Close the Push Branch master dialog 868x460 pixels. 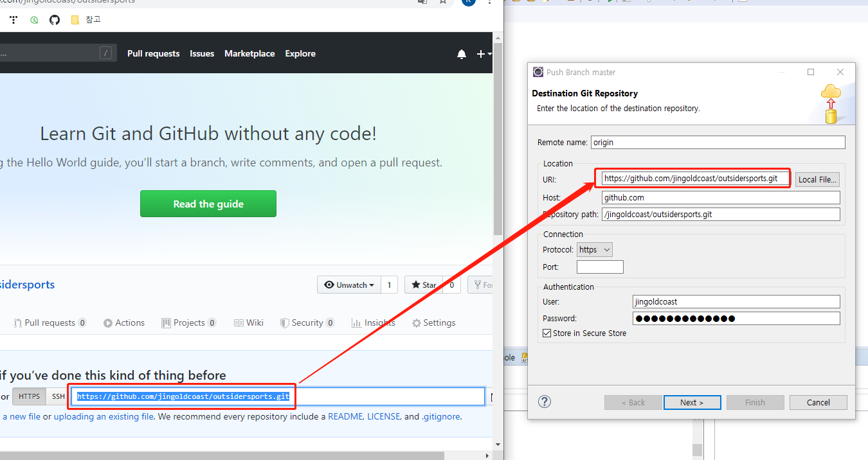tap(840, 72)
